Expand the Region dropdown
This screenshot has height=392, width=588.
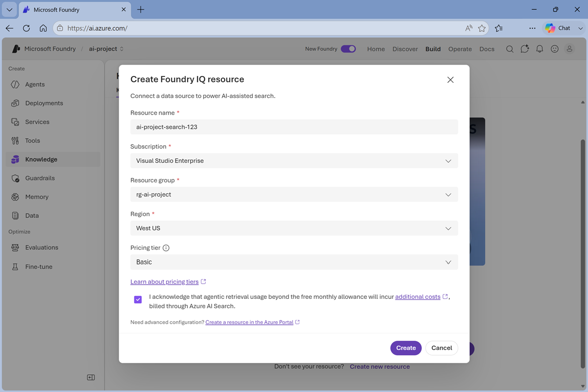[294, 228]
